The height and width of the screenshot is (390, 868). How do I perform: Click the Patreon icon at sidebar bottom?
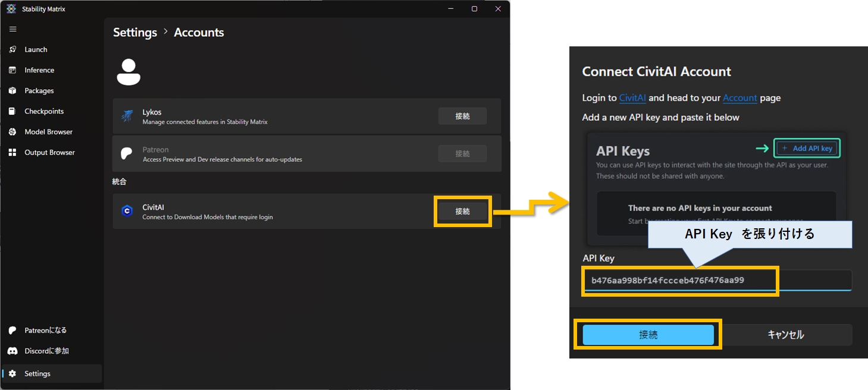click(x=12, y=331)
